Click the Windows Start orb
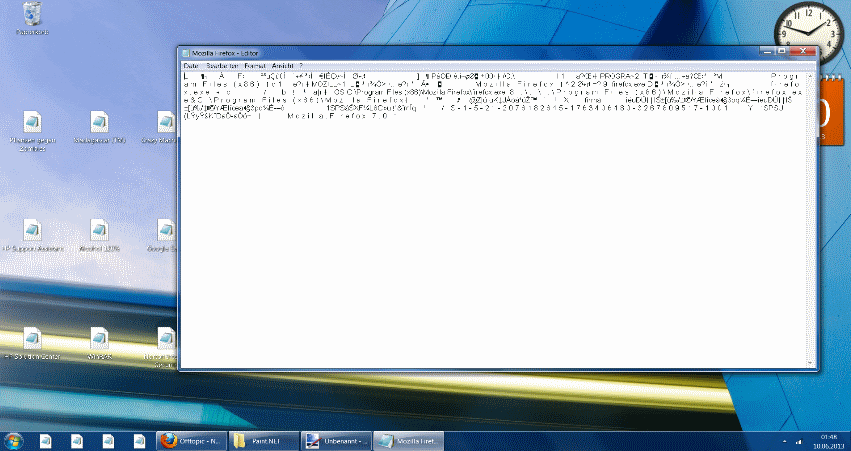The height and width of the screenshot is (451, 851). pos(13,441)
